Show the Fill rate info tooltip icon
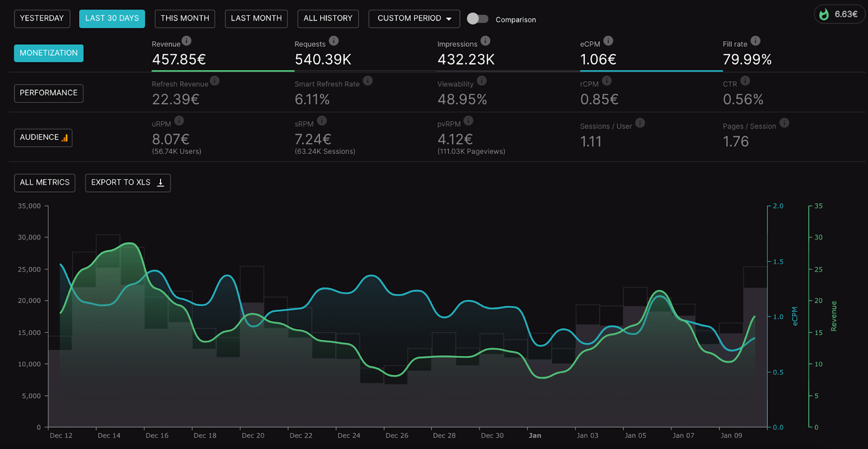Image resolution: width=868 pixels, height=449 pixels. 755,41
